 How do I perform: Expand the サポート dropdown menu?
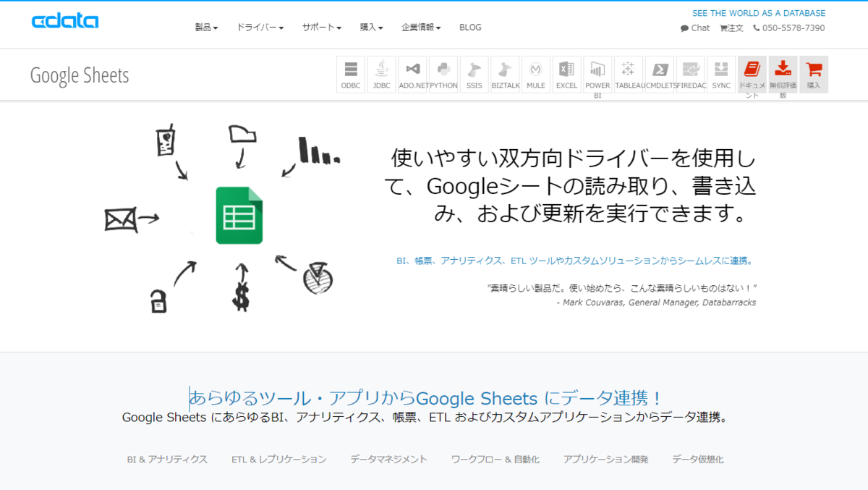click(322, 28)
